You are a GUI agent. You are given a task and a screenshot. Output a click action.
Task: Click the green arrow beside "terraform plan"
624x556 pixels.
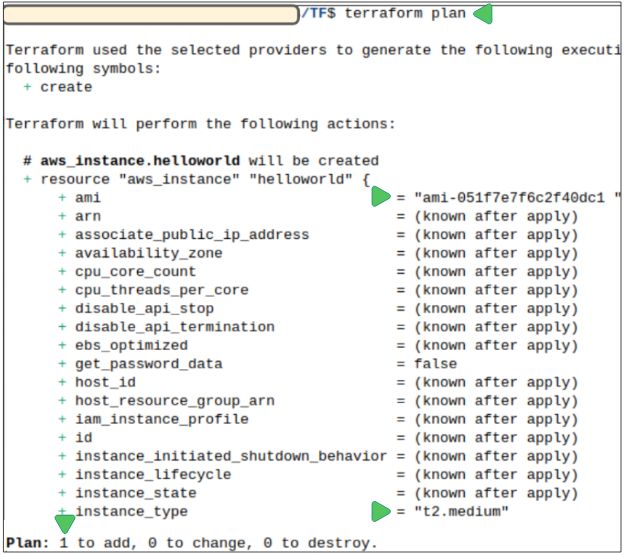tap(482, 14)
